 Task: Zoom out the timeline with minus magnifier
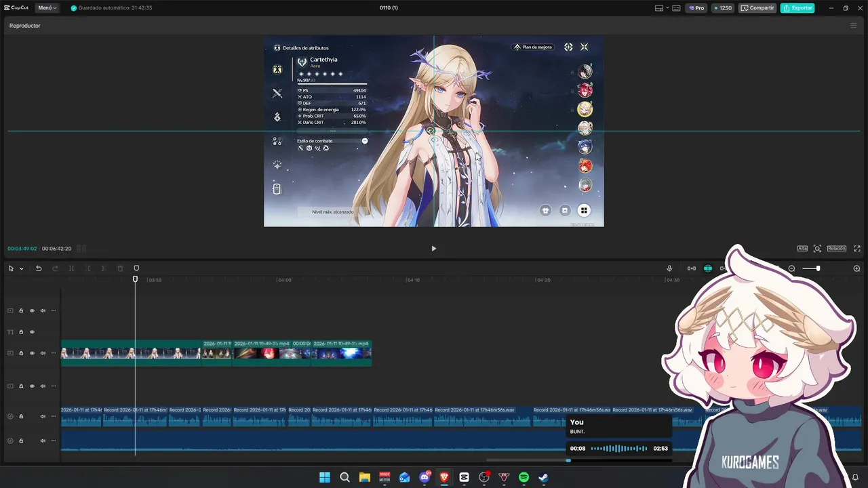(x=791, y=268)
